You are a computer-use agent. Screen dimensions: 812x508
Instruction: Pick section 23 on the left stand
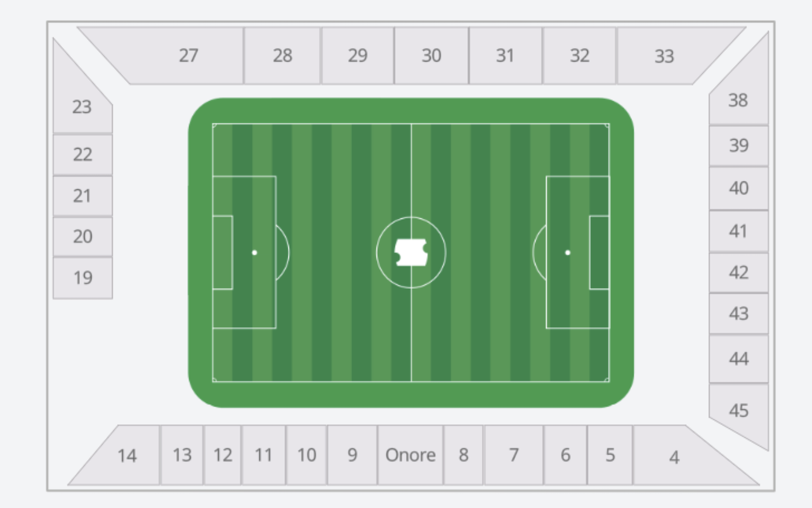coord(82,95)
